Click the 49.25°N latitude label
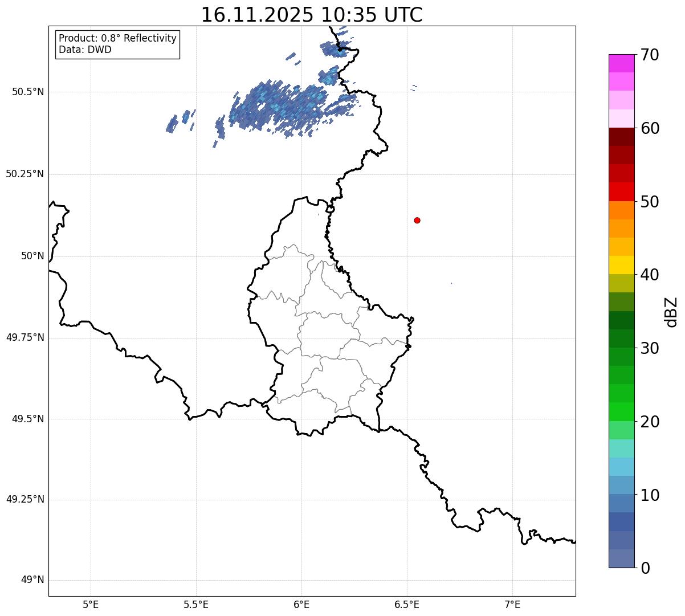The image size is (685, 616). click(25, 500)
